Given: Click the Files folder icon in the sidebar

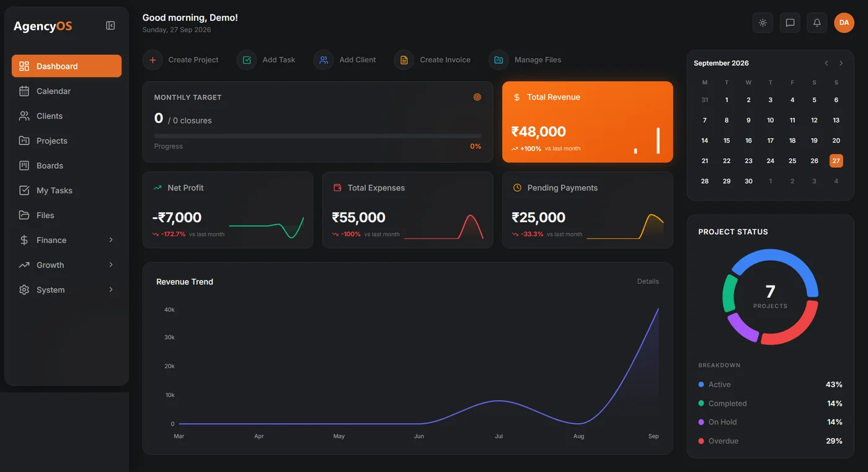Looking at the screenshot, I should pyautogui.click(x=24, y=215).
